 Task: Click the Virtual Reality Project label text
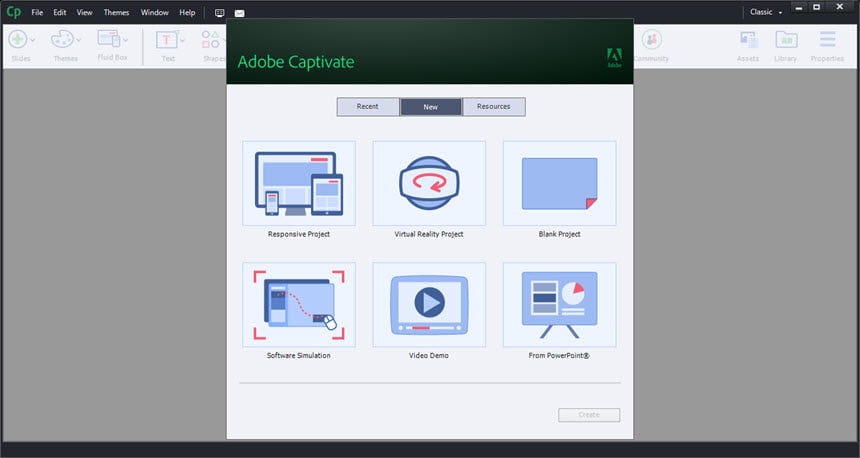coord(429,234)
